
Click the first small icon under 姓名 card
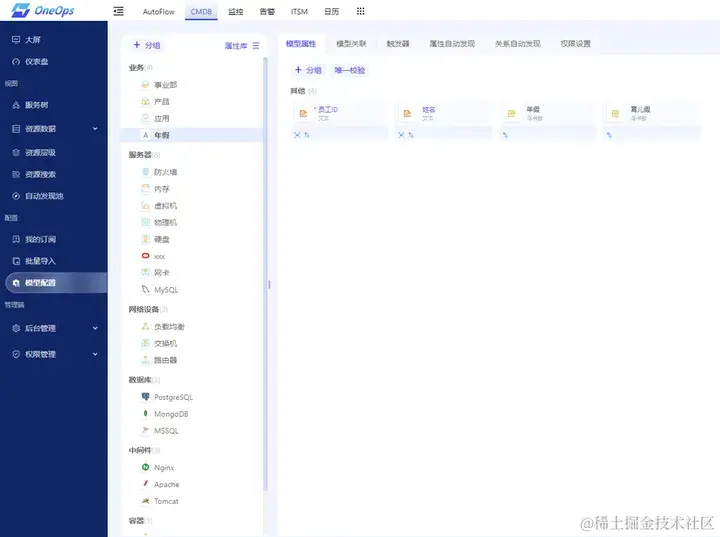coord(401,135)
